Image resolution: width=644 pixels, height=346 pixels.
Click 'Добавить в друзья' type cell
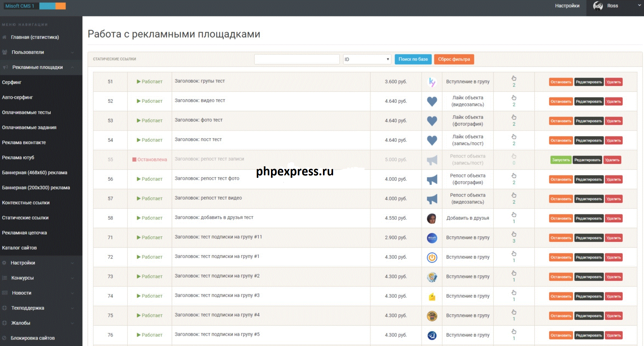coord(468,218)
